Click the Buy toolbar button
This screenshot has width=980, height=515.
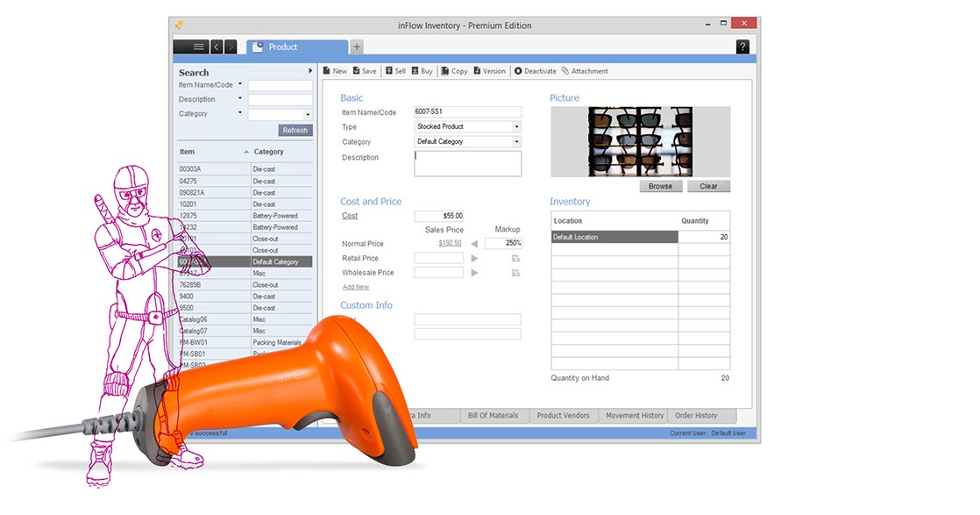click(422, 71)
